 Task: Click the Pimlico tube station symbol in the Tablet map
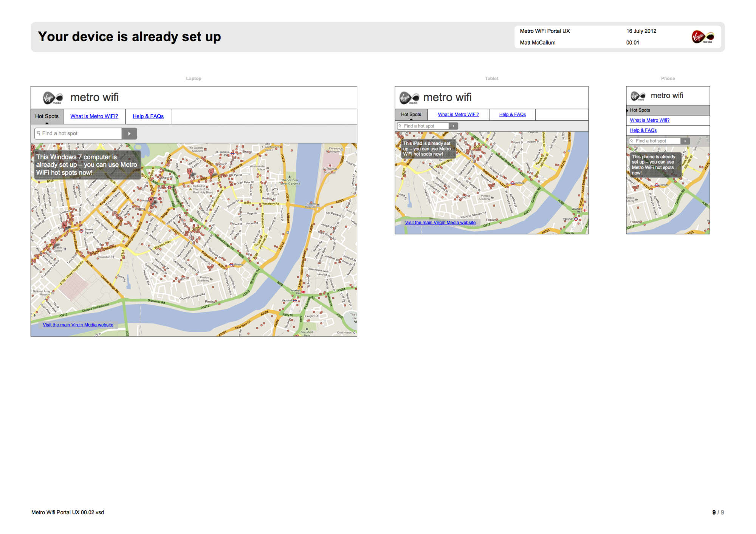click(x=513, y=183)
